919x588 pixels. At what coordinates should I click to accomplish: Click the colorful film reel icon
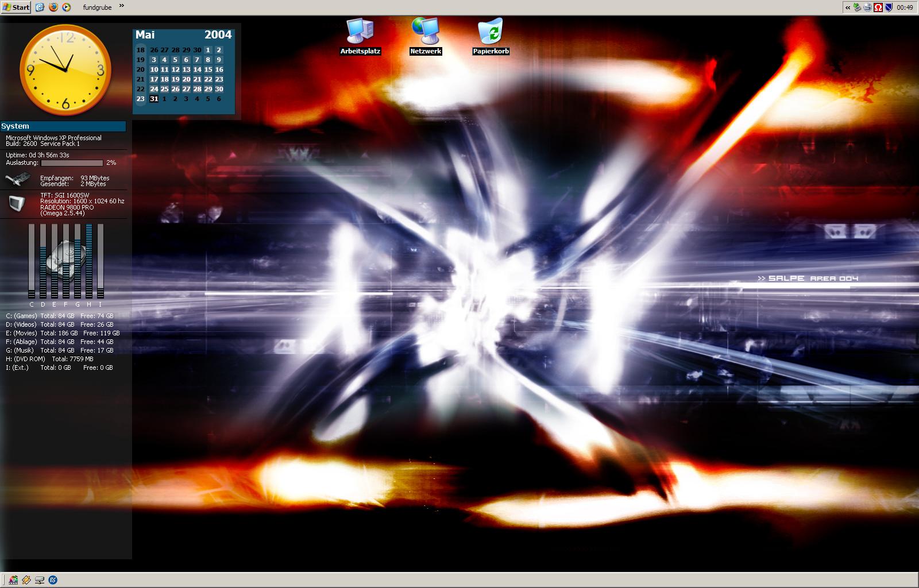pyautogui.click(x=13, y=580)
